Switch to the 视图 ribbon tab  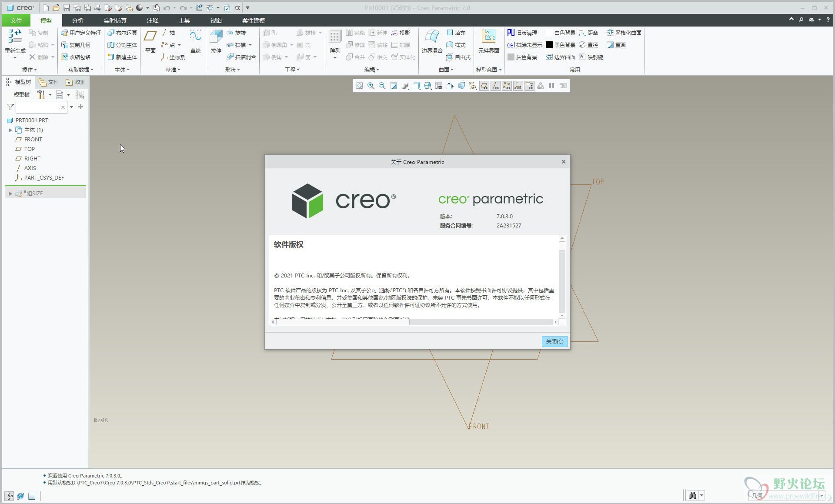point(216,20)
